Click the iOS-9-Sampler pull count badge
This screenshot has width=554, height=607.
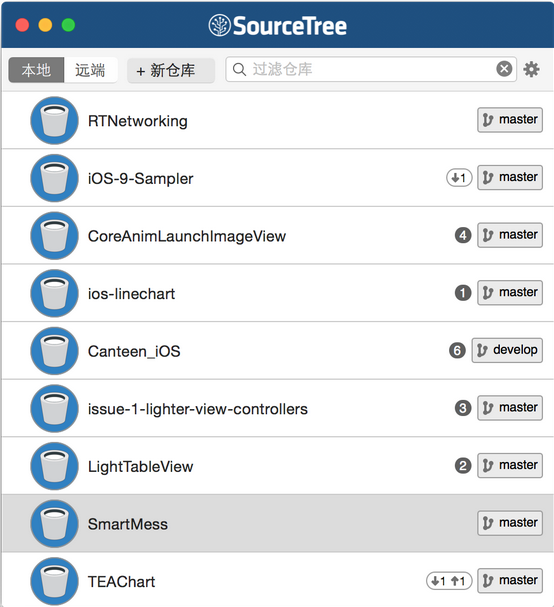pyautogui.click(x=459, y=178)
